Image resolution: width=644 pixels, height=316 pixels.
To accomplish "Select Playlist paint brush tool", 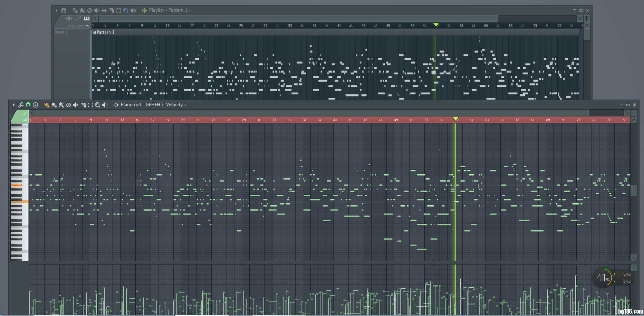I will 82,10.
